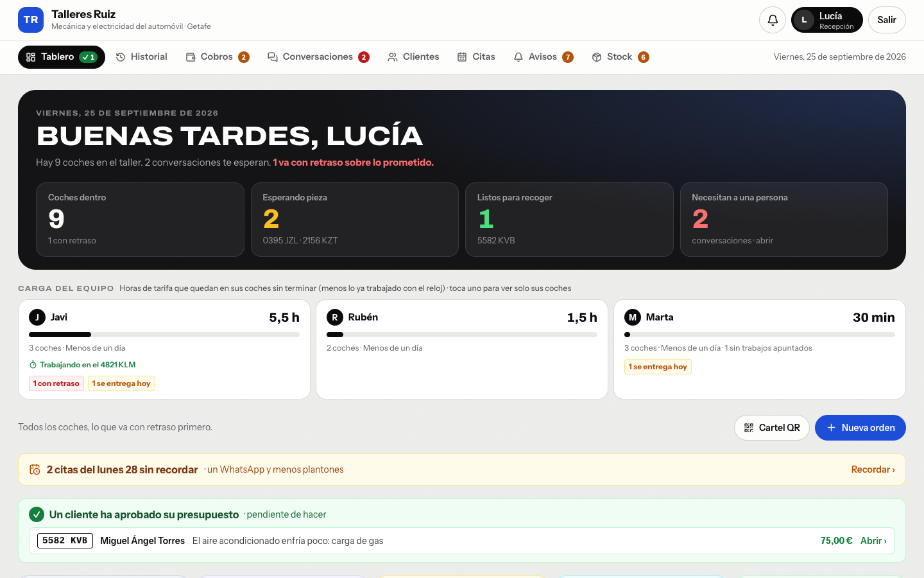
Task: Click Marta's 1 se entrega hoy tag
Action: (658, 367)
